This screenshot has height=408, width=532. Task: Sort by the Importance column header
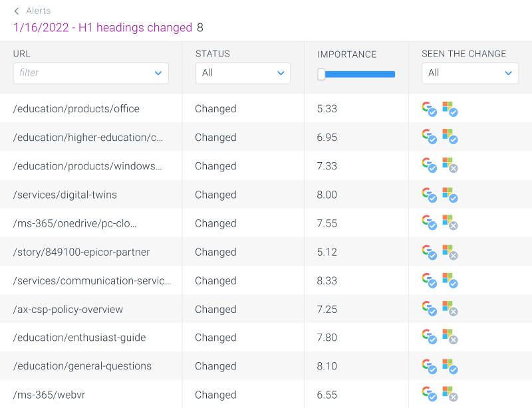tap(346, 54)
